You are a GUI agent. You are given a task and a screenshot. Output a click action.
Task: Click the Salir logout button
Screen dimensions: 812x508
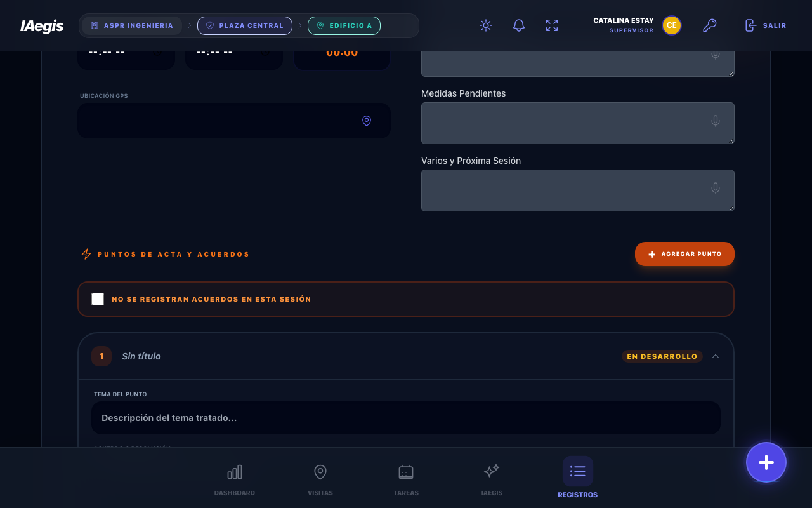point(766,25)
